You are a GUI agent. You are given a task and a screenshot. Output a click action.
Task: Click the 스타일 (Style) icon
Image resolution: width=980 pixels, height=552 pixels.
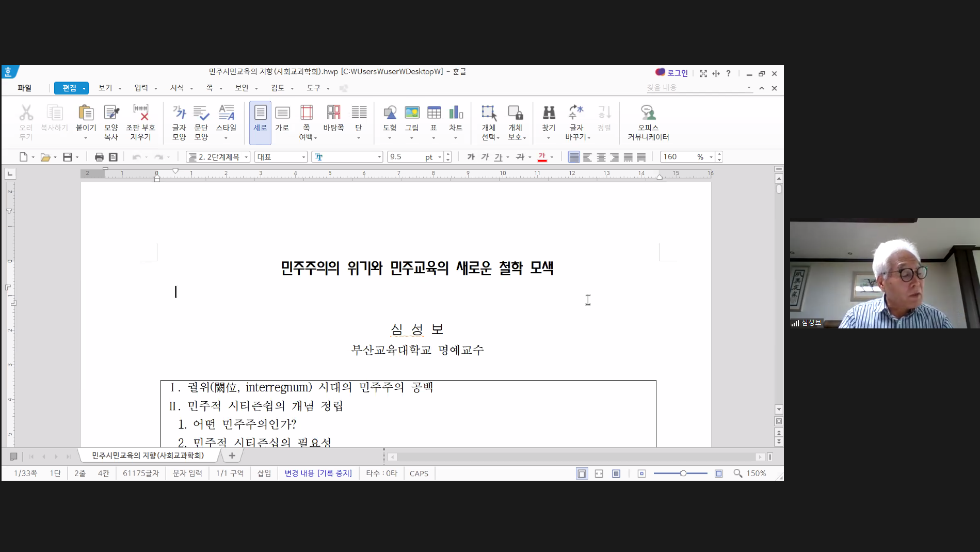(226, 113)
